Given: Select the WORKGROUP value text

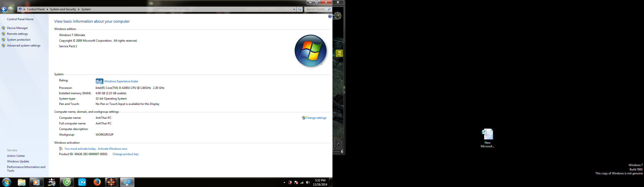Looking at the screenshot, I should pyautogui.click(x=104, y=134).
